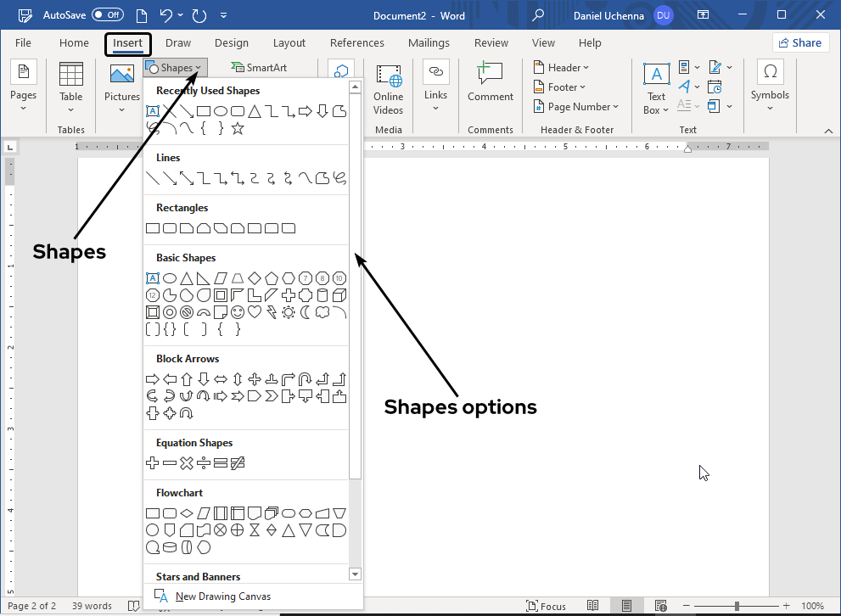
Task: Click the zoom slider in status bar
Action: click(737, 606)
